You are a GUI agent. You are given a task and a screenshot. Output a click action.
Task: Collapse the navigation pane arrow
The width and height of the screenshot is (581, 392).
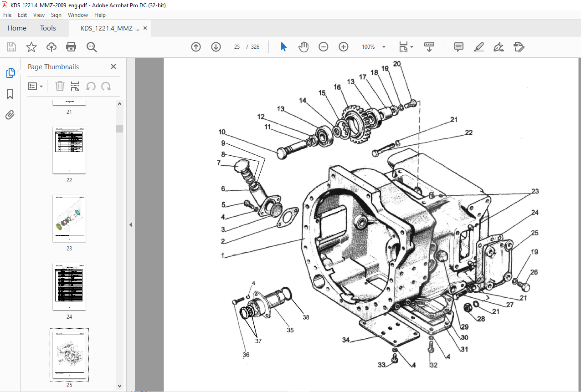[131, 224]
